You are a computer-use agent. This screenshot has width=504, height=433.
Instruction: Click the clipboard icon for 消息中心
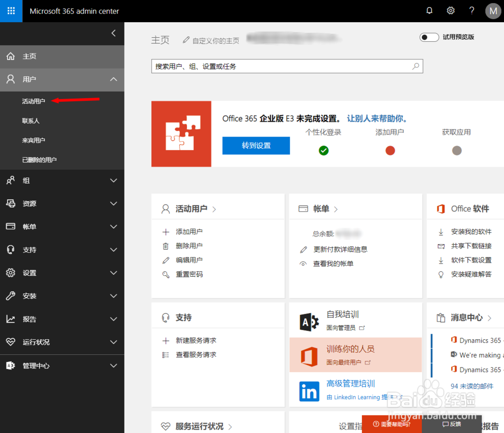[x=440, y=318]
